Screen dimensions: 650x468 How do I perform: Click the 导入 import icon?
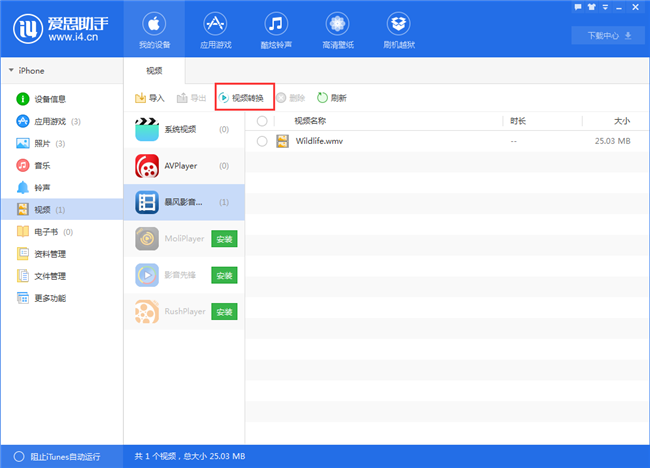pos(140,98)
